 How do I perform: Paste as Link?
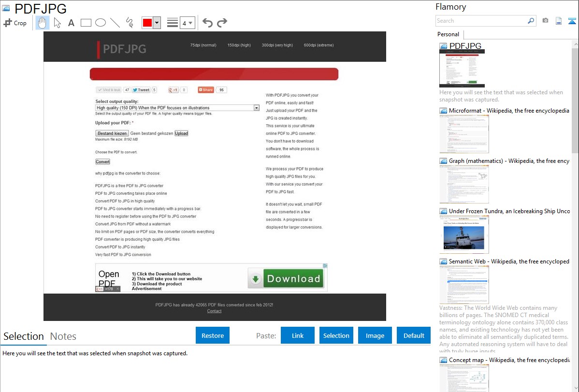(298, 335)
